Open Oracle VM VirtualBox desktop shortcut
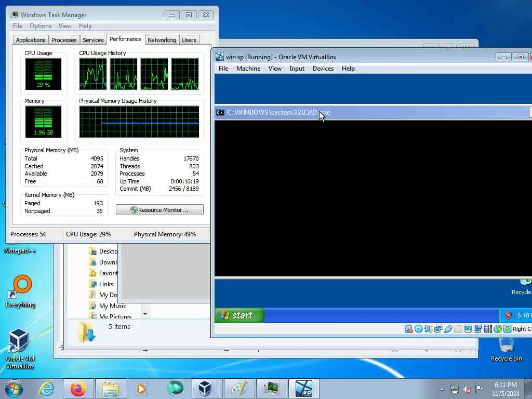The image size is (532, 399). pos(20,349)
